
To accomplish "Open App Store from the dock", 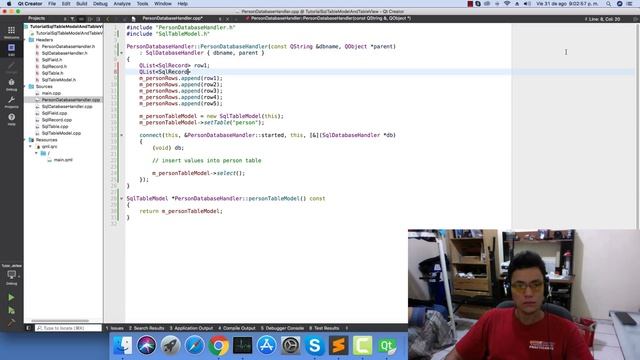I will pyautogui.click(x=267, y=346).
